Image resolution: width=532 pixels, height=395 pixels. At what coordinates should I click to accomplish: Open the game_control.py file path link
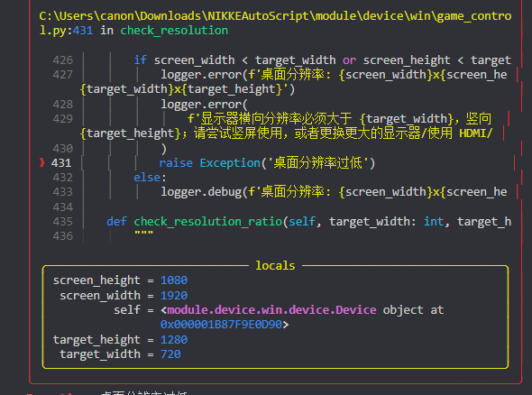coord(275,23)
